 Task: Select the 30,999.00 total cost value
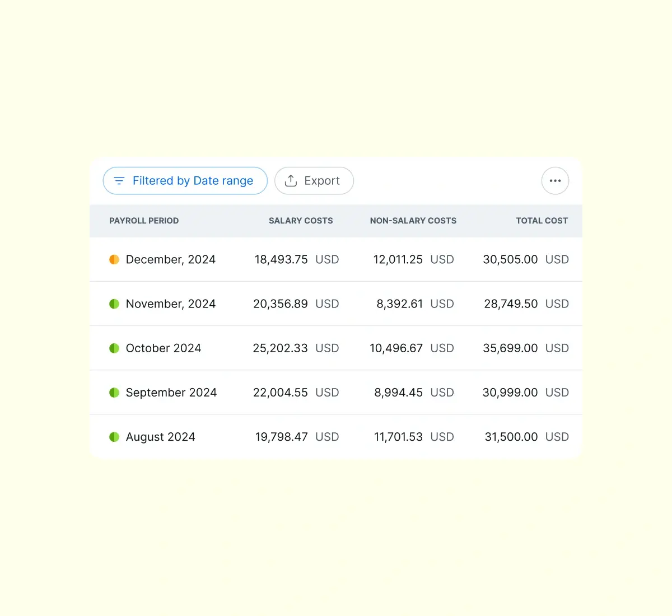[510, 393]
